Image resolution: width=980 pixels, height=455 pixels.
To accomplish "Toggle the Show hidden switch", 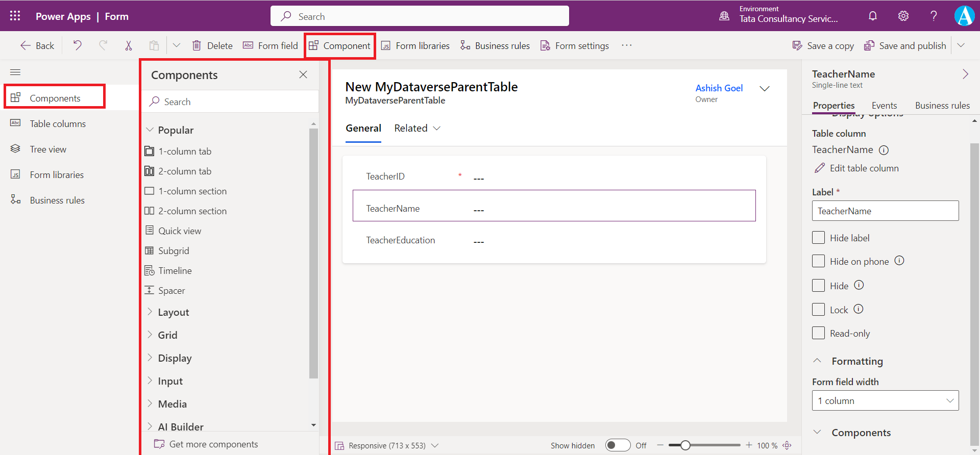I will pyautogui.click(x=618, y=445).
